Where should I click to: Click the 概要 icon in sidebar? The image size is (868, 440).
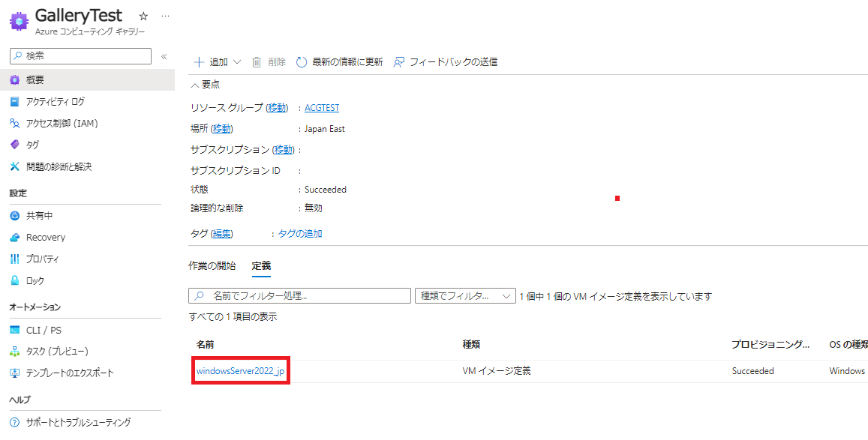[x=15, y=80]
